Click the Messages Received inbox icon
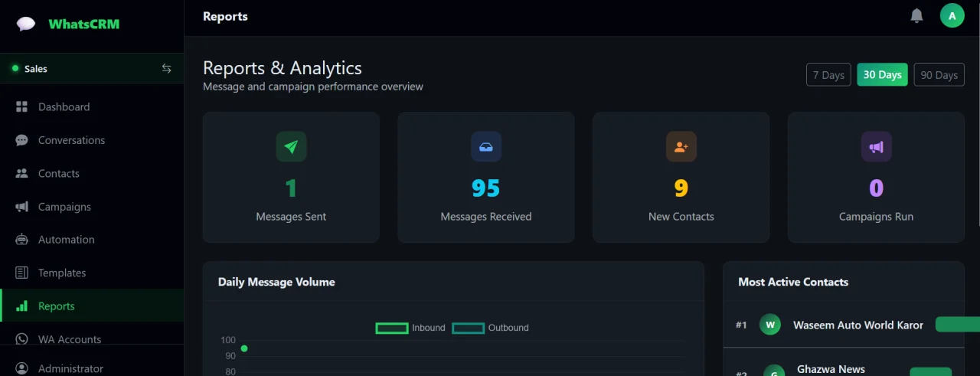Screen dimensions: 980x376 486,146
